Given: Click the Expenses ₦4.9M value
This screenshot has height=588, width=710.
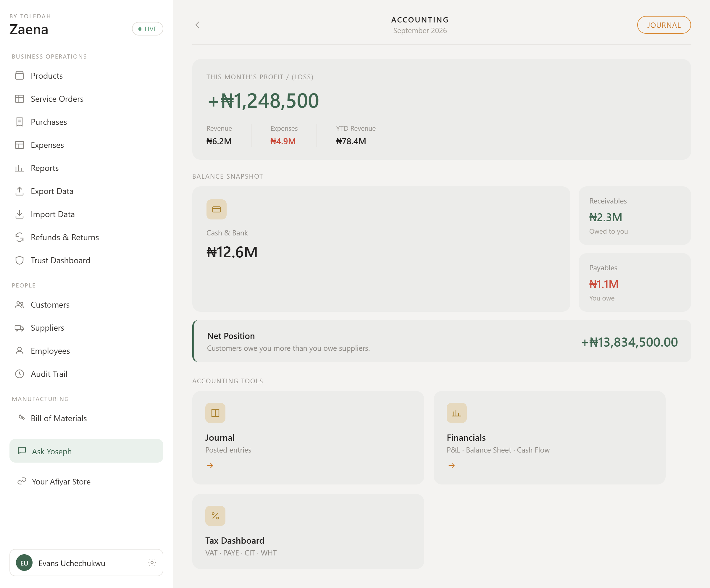Looking at the screenshot, I should click(283, 141).
